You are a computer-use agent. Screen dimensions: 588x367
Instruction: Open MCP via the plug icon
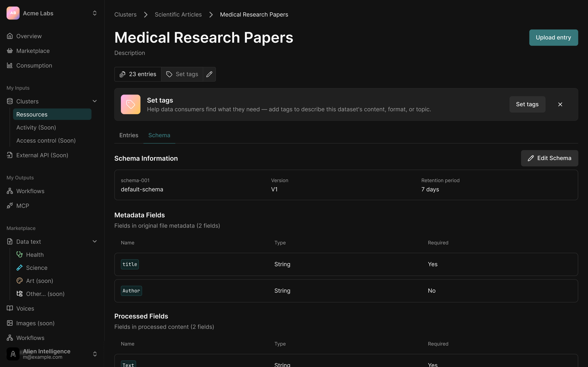pos(10,206)
